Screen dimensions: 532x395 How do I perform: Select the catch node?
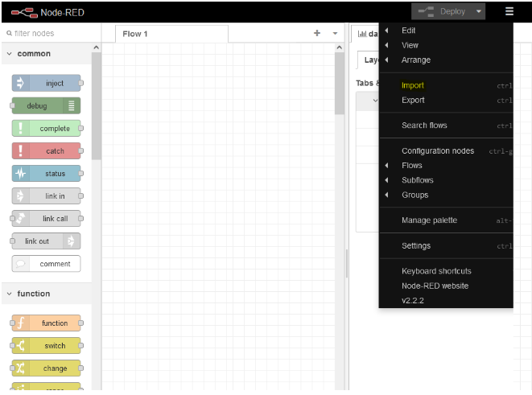[47, 151]
